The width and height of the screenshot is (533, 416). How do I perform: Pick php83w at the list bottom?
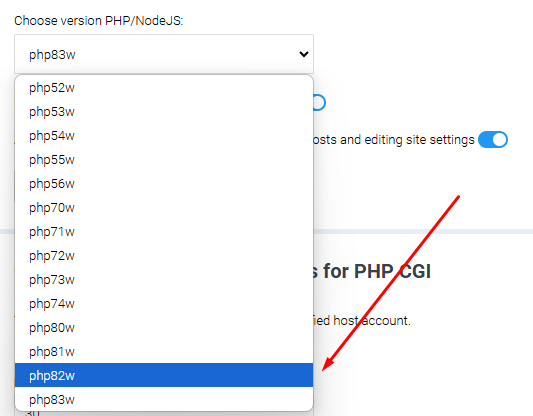pos(164,399)
